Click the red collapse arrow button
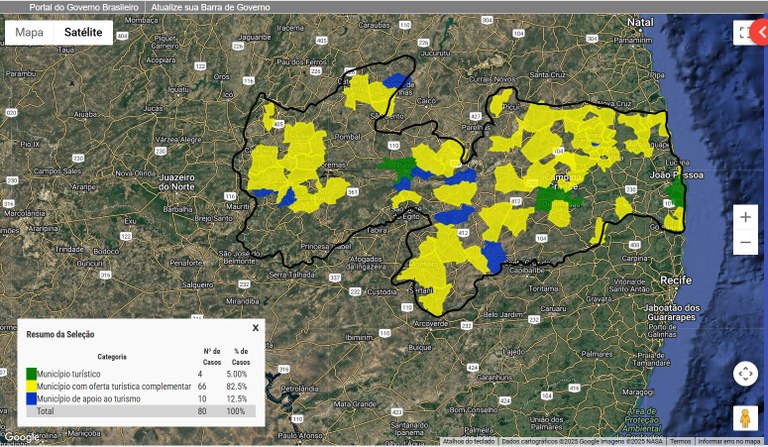 [x=760, y=33]
